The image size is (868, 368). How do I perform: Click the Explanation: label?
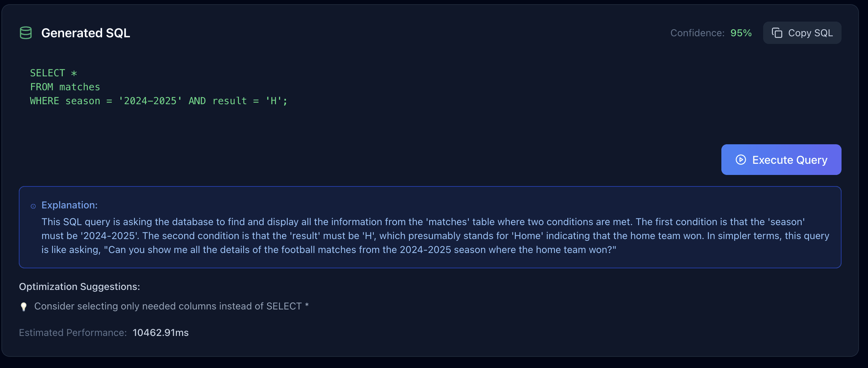[69, 205]
